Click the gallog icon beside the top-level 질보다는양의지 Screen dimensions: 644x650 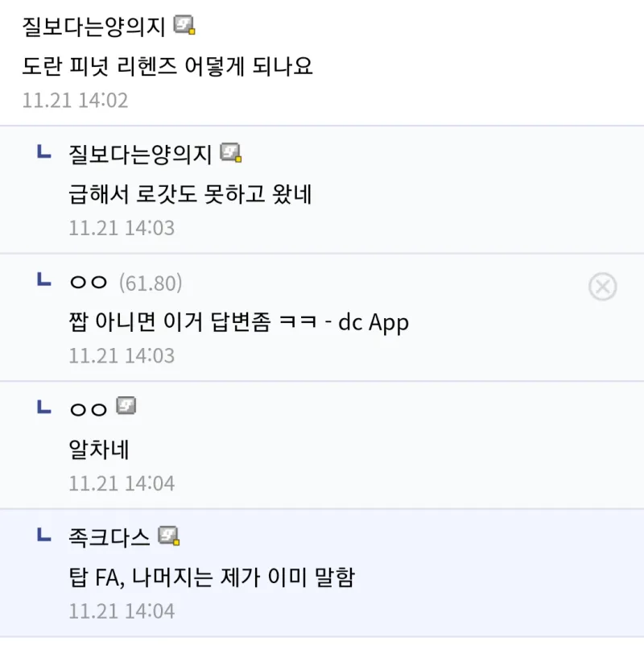pyautogui.click(x=185, y=26)
